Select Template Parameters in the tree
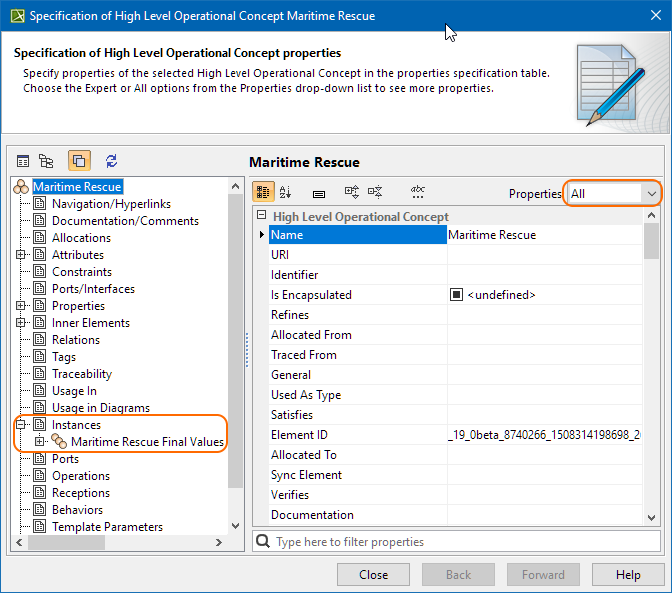This screenshot has width=672, height=593. point(107,527)
